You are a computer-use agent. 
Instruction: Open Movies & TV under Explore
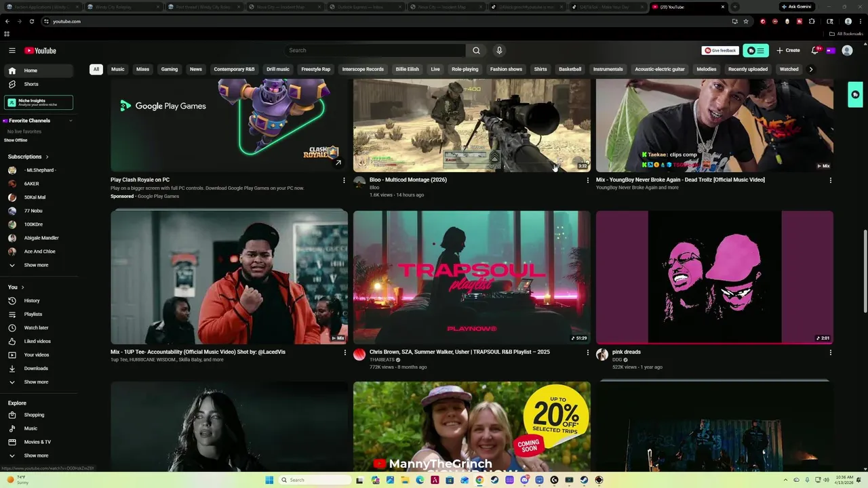point(37,442)
